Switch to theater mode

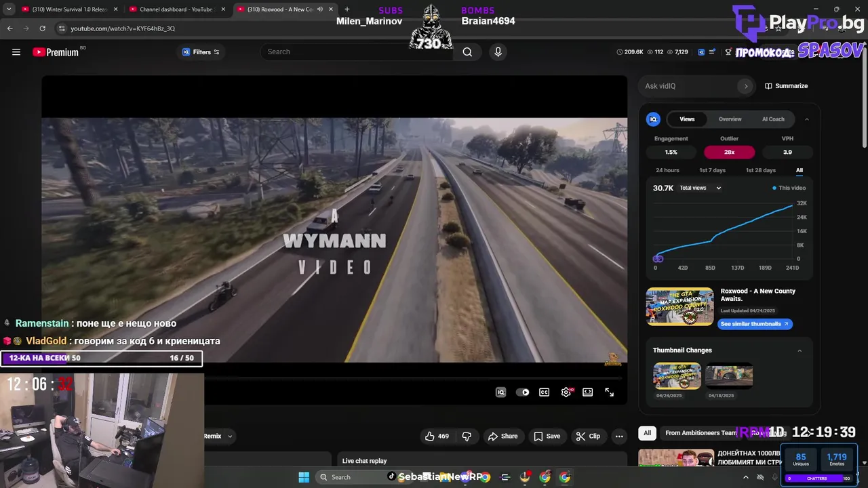pos(587,392)
